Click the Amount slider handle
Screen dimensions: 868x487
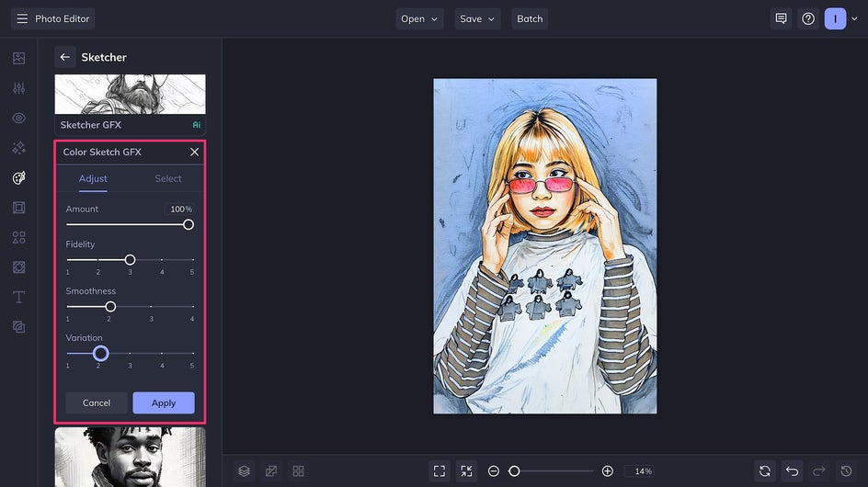pos(188,225)
